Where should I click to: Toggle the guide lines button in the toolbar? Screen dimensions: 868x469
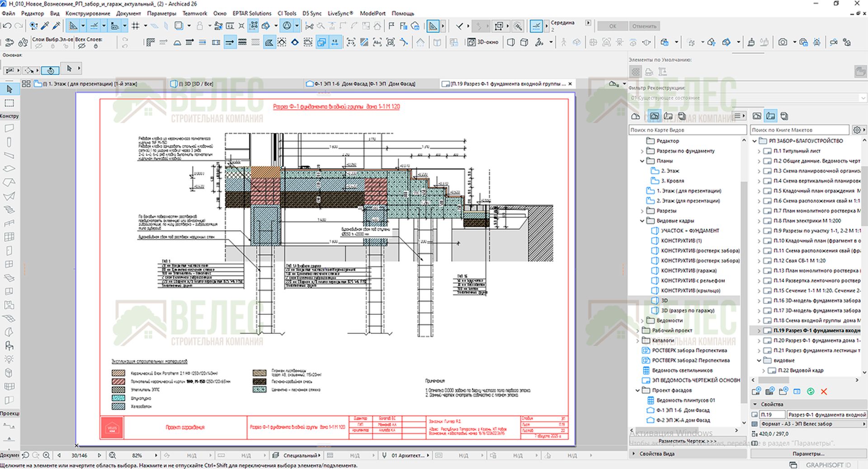[73, 26]
